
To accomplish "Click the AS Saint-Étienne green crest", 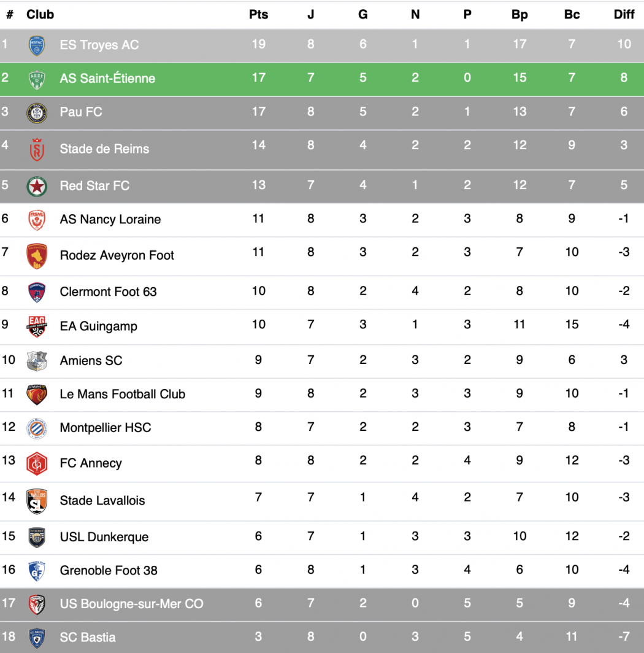I will tap(37, 80).
